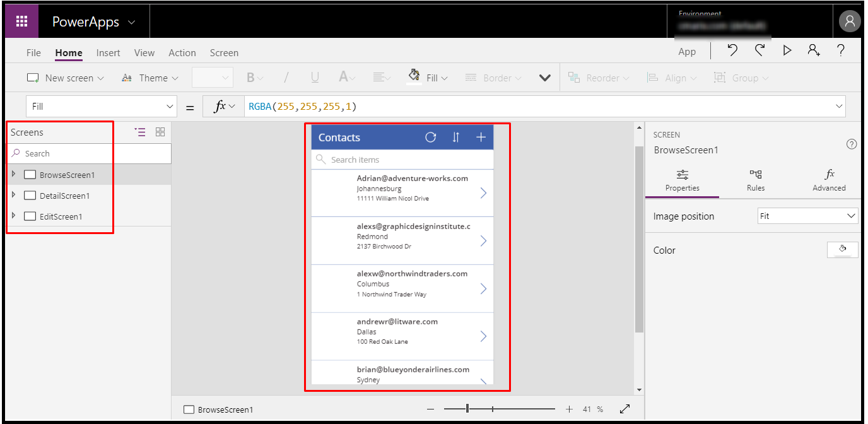Click the sort icon in Contacts header
This screenshot has height=424, width=868.
click(455, 138)
